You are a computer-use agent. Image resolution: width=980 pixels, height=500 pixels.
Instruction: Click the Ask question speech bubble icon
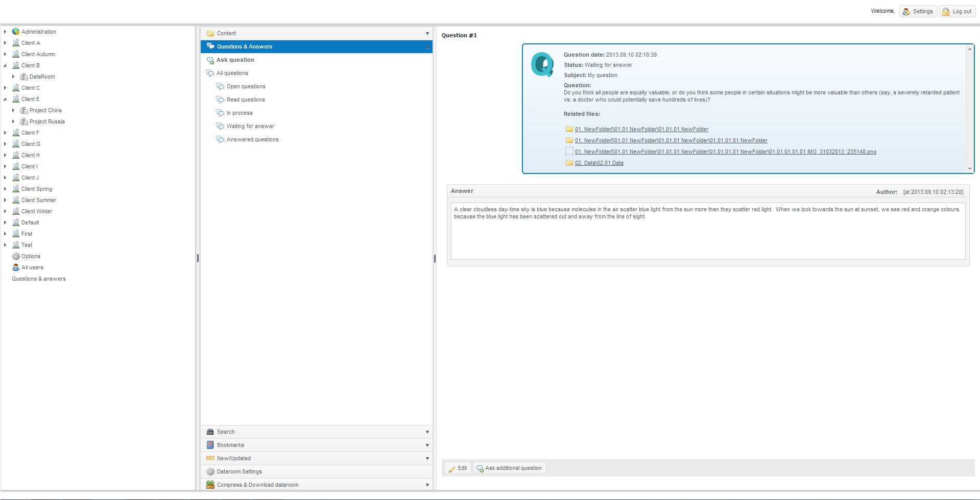pyautogui.click(x=210, y=60)
